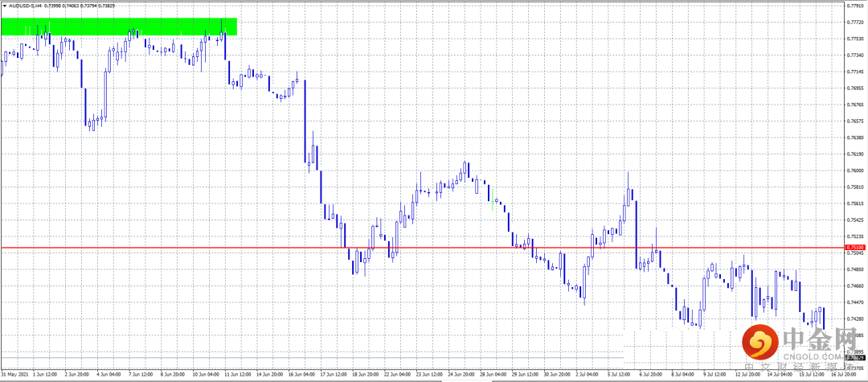This screenshot has height=382, width=868.
Task: Click the 14 Jul 04:00 time label
Action: pos(781,374)
